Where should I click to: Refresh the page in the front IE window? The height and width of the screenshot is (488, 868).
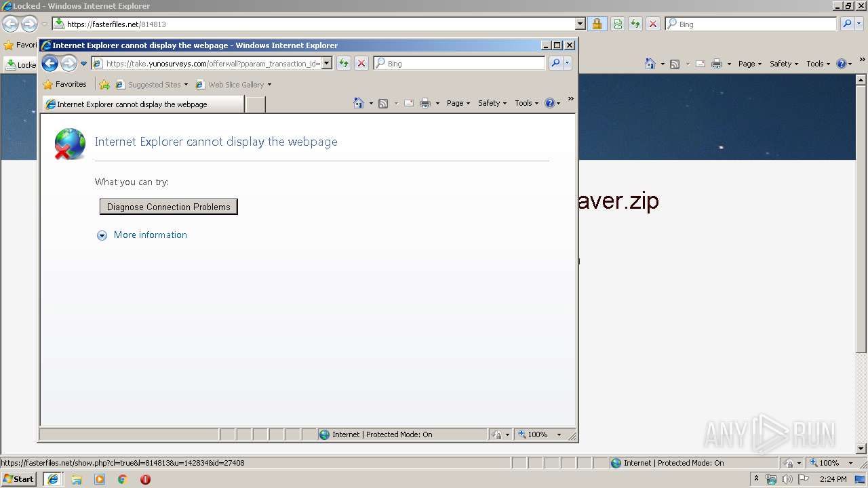point(344,64)
